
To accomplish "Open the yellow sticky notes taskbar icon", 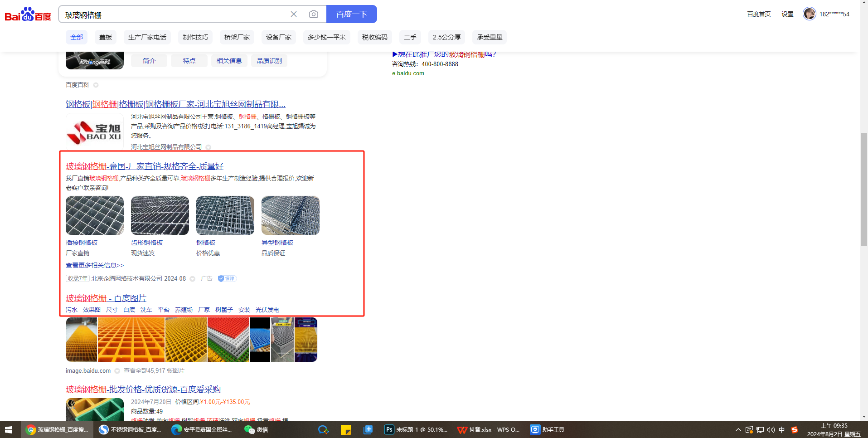I will point(346,429).
